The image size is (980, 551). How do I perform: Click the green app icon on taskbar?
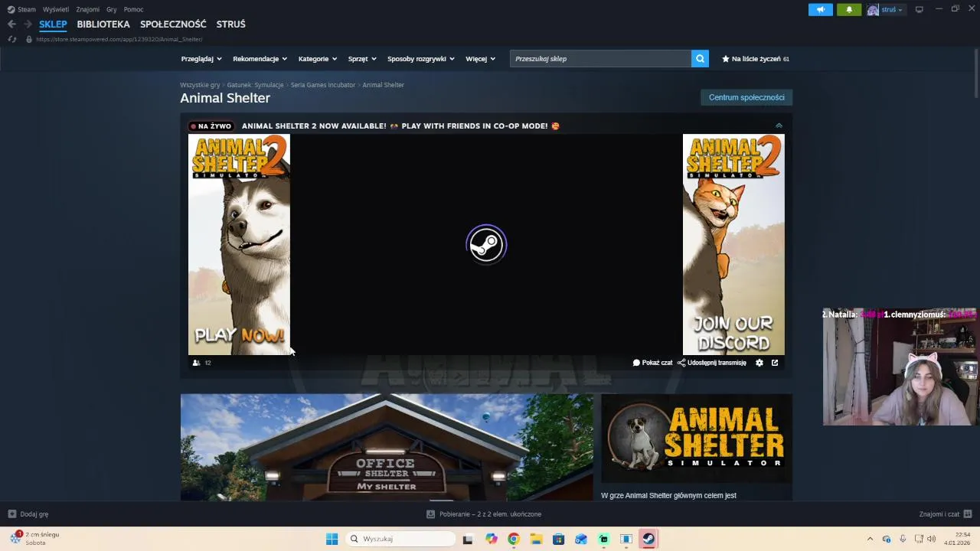pyautogui.click(x=603, y=539)
